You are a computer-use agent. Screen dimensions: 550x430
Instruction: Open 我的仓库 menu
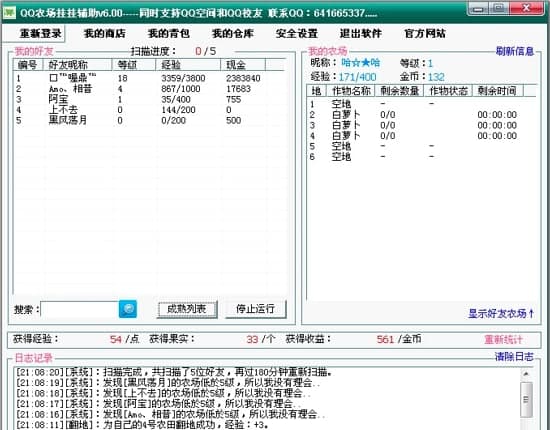(x=233, y=33)
